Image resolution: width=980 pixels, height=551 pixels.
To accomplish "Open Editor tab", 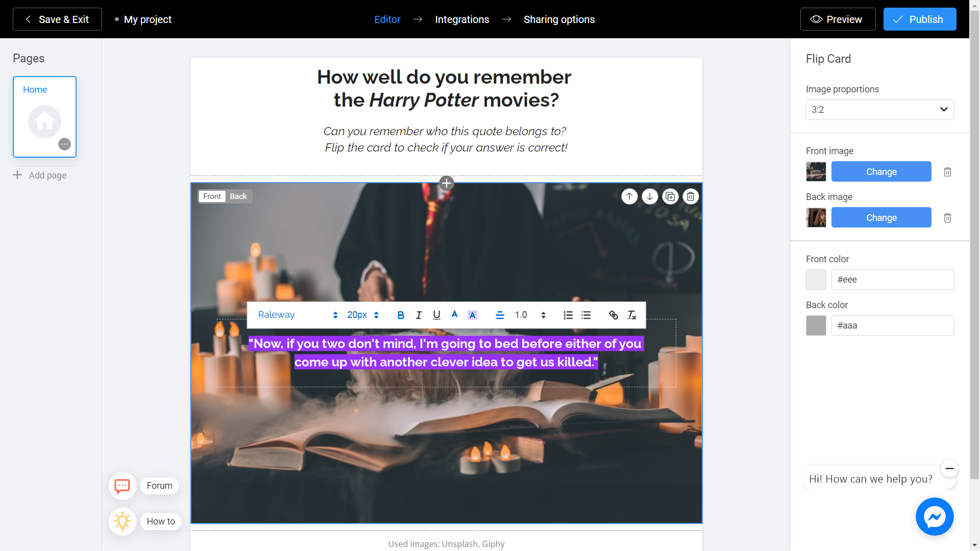I will pyautogui.click(x=388, y=19).
